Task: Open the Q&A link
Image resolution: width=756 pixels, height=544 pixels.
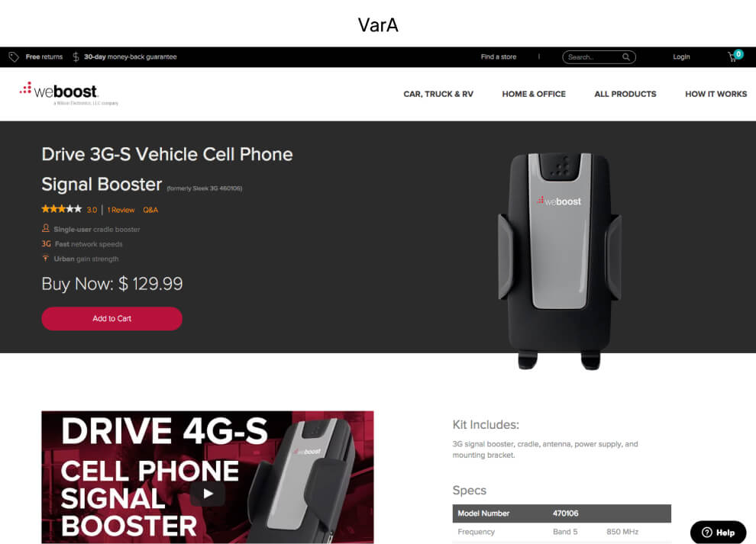Action: click(x=150, y=210)
